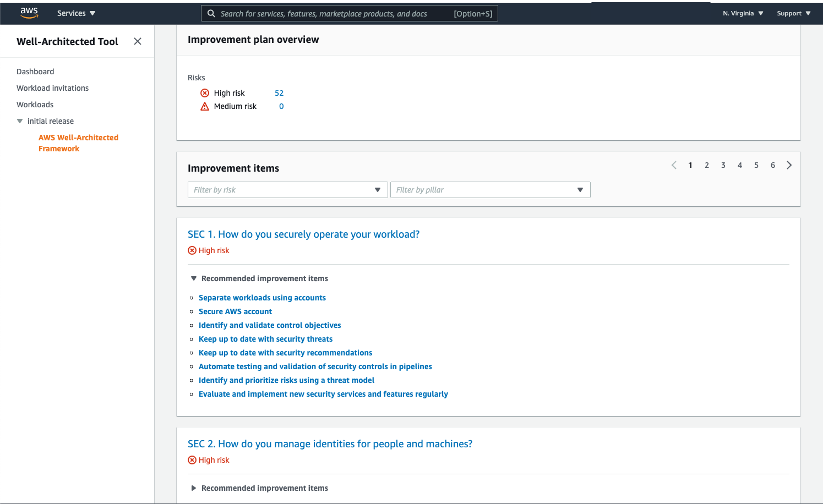Click the Well-Architected Tool sidebar title

[67, 41]
